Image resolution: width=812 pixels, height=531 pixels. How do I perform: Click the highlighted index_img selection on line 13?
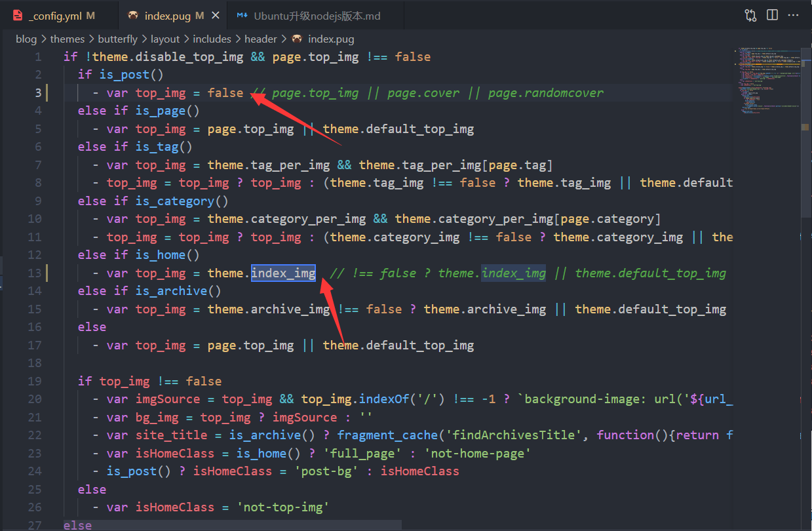coord(283,273)
